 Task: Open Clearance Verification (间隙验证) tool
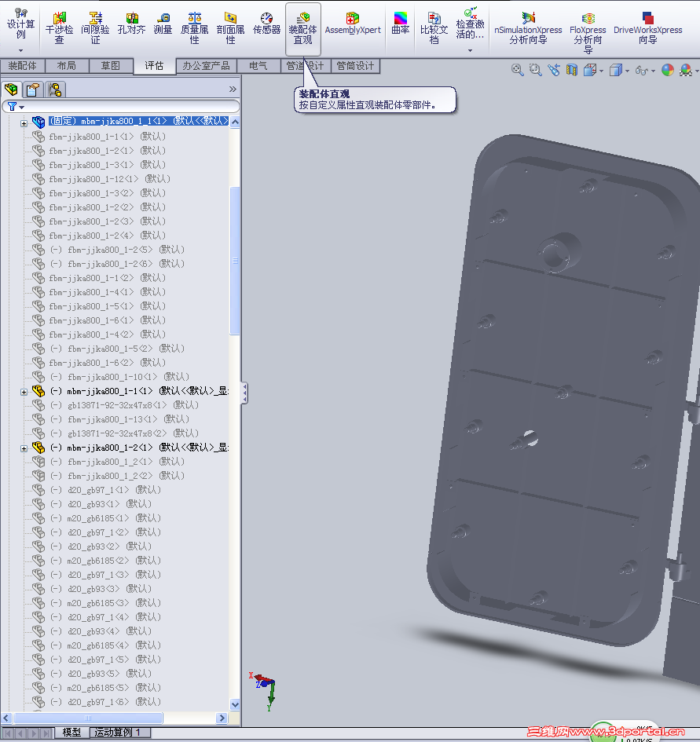tap(95, 28)
